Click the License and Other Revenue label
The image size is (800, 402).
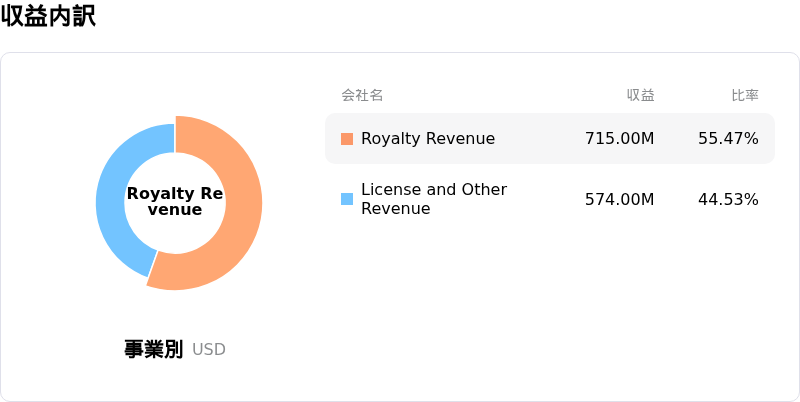tap(434, 199)
